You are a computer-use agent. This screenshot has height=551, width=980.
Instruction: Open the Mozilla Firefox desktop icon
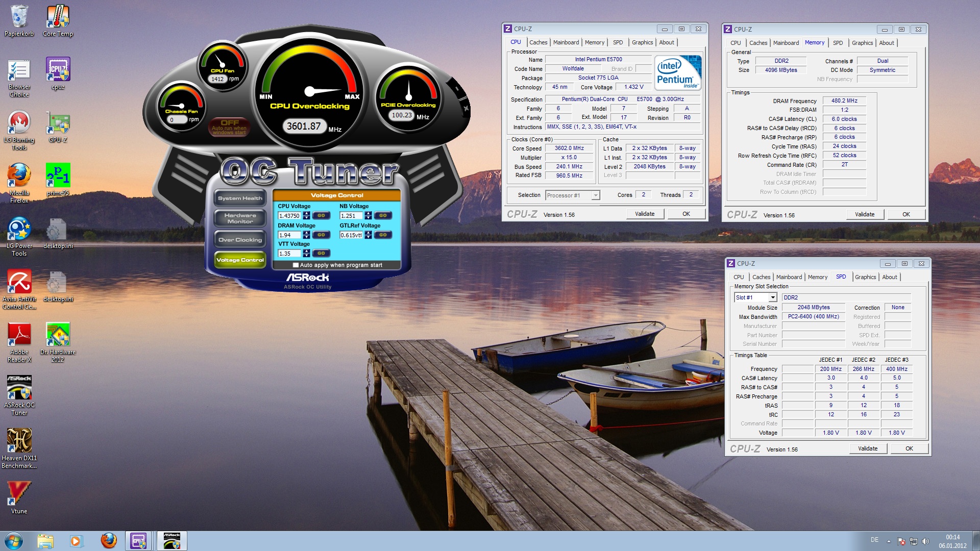(x=19, y=184)
